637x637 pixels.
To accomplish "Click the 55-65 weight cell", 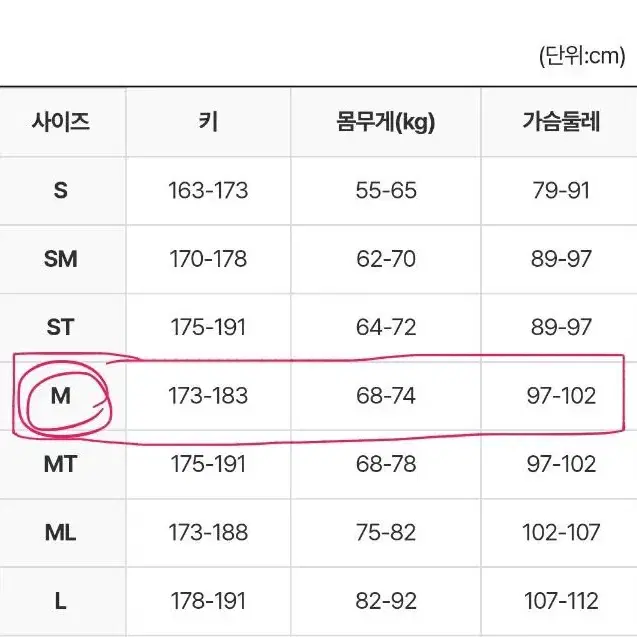I will [x=386, y=190].
